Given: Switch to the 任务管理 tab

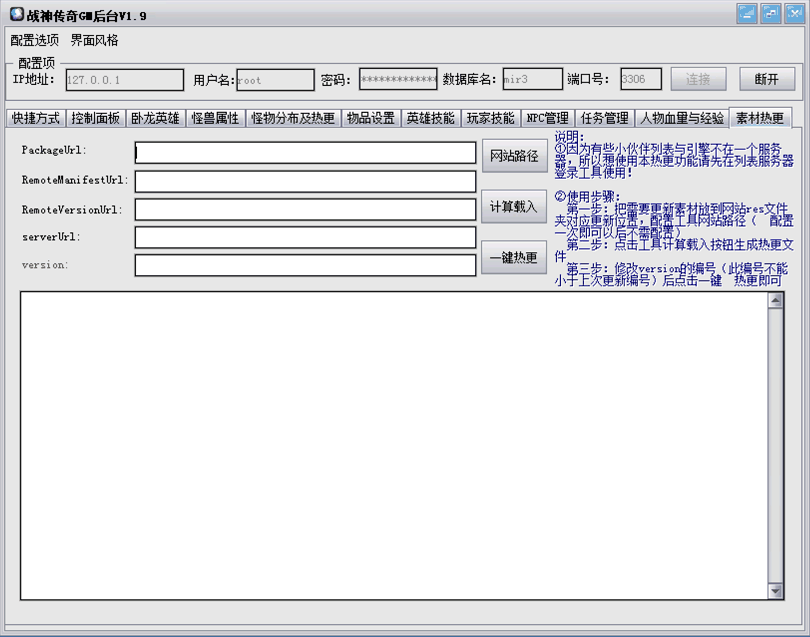Looking at the screenshot, I should tap(604, 118).
